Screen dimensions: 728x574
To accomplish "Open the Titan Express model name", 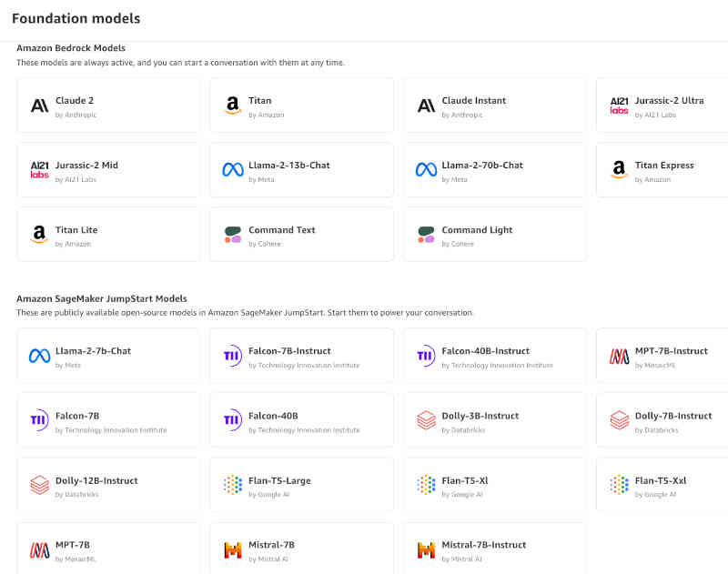I will tap(664, 166).
